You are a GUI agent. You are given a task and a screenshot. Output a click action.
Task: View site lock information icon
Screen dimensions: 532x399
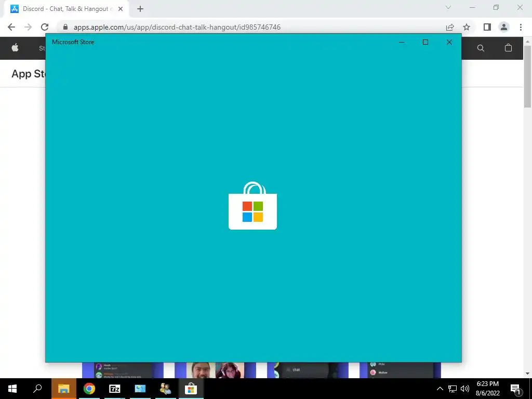(x=65, y=27)
